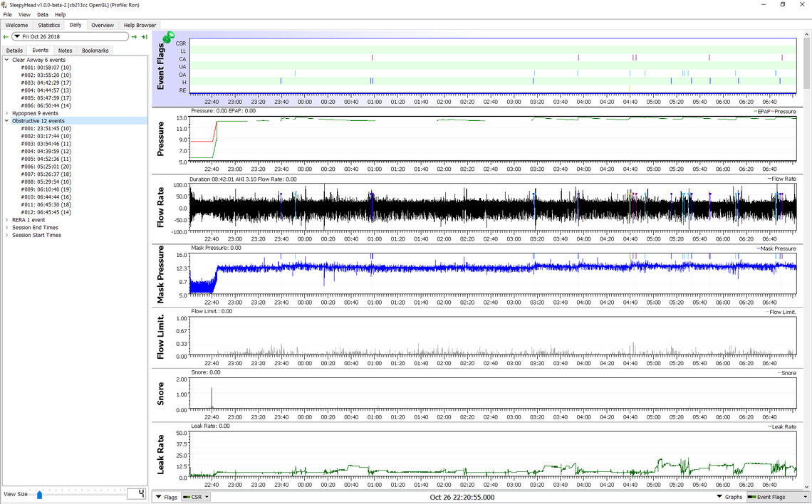Open the View menu
The width and height of the screenshot is (812, 504).
coord(24,14)
